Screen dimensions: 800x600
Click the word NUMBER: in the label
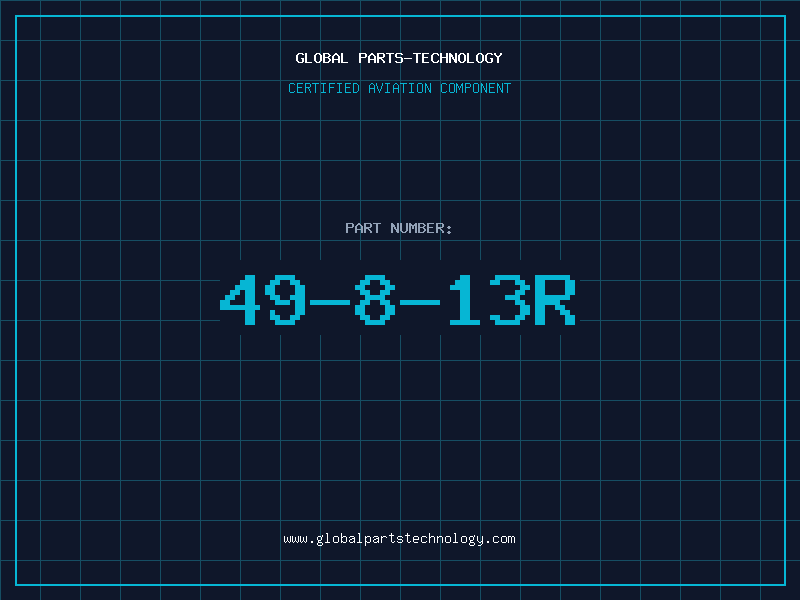click(421, 228)
